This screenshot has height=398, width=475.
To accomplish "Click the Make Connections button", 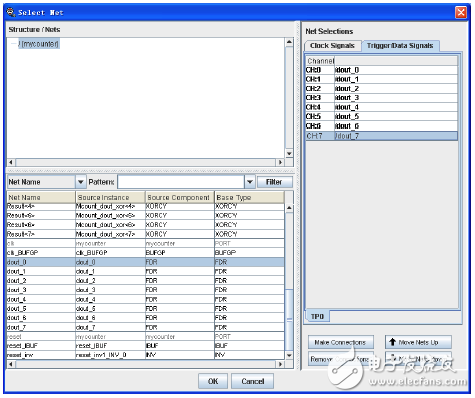I will click(340, 342).
